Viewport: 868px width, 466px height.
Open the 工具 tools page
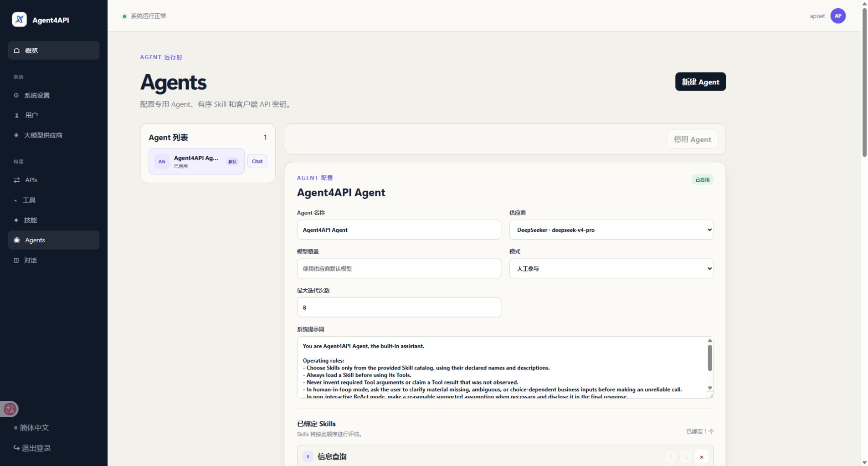tap(54, 200)
